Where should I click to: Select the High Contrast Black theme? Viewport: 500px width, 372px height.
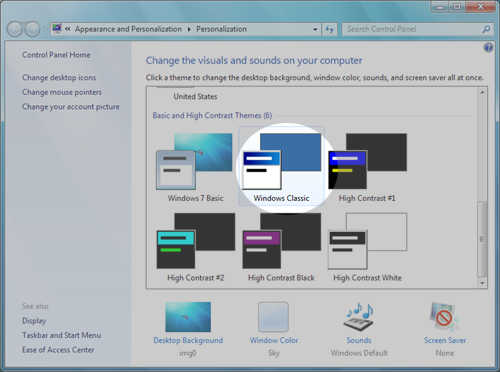(282, 241)
